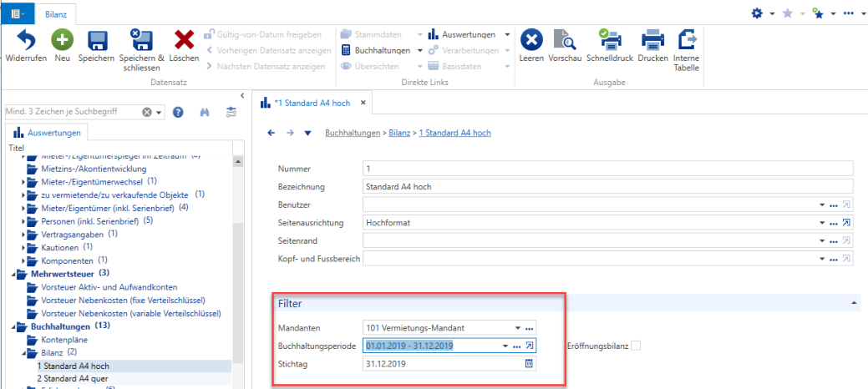
Task: Click the green Neu plus icon
Action: [62, 40]
